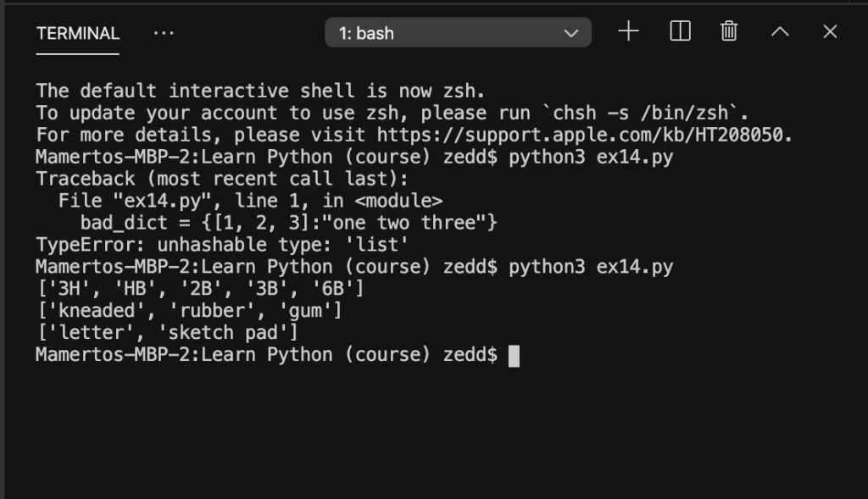Switch to the TERMINAL tab

coord(77,34)
